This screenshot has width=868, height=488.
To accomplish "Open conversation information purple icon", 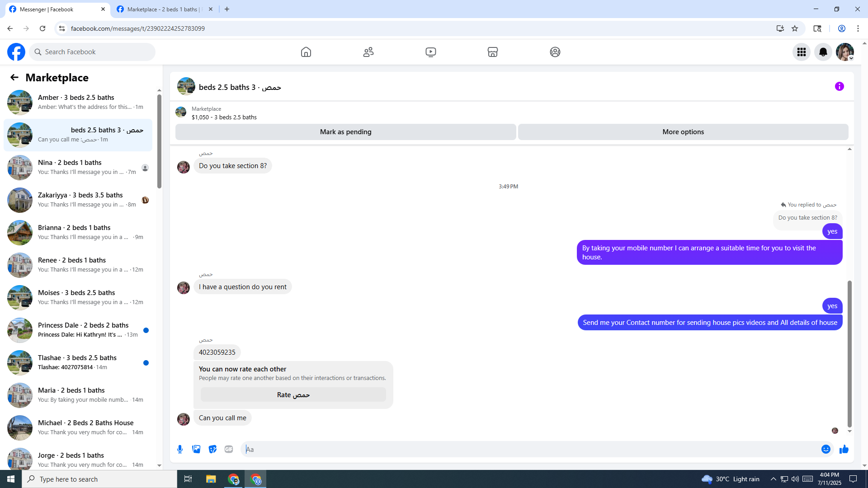I will coord(840,86).
